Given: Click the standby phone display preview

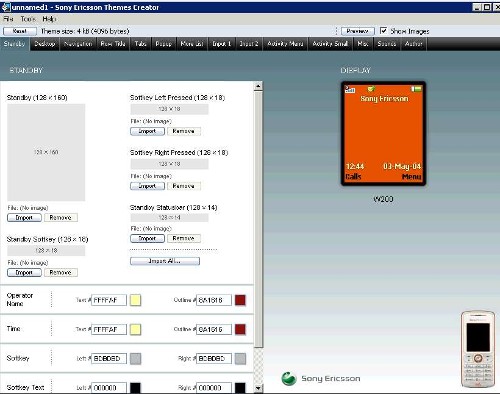Looking at the screenshot, I should (383, 134).
